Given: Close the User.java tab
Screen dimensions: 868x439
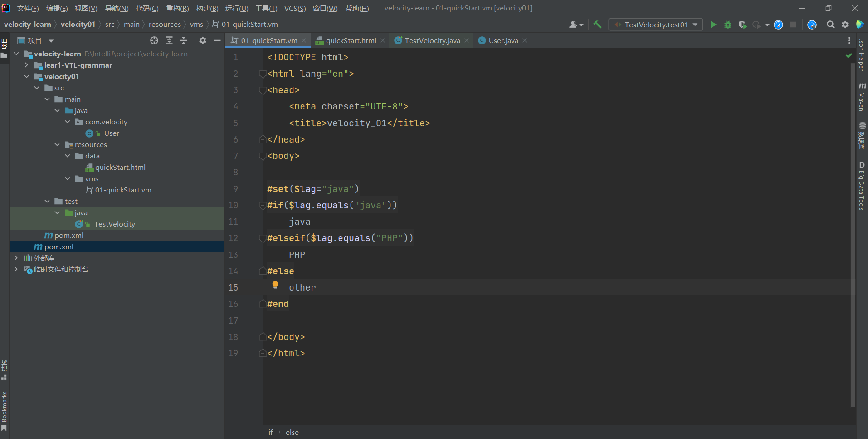Looking at the screenshot, I should pyautogui.click(x=525, y=40).
